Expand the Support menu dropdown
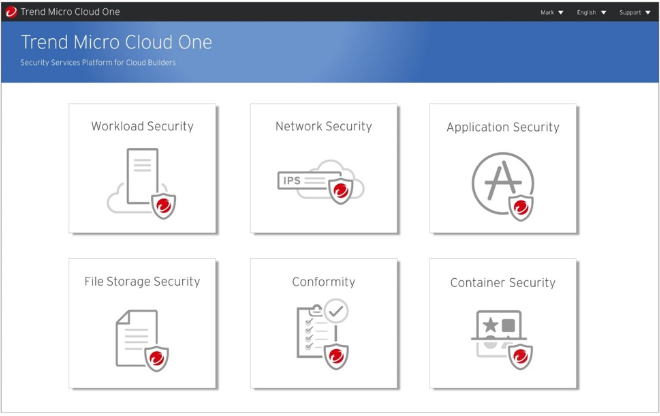The image size is (660, 416). pyautogui.click(x=635, y=12)
